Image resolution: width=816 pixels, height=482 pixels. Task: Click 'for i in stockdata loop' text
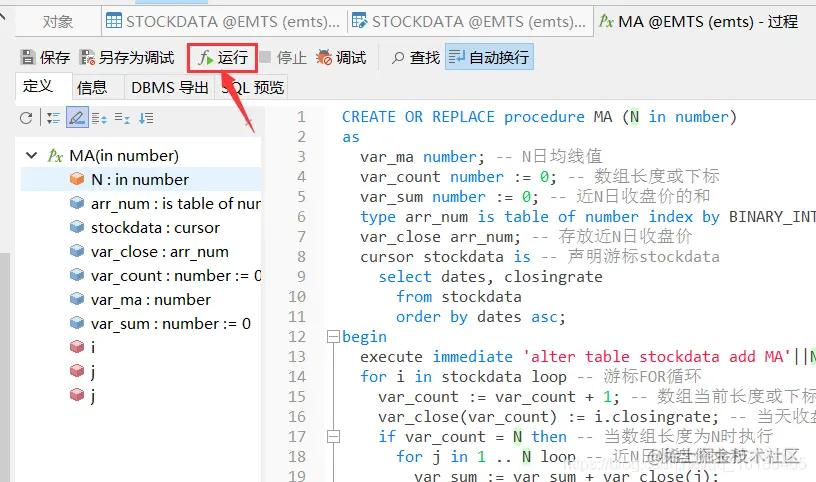click(x=463, y=376)
